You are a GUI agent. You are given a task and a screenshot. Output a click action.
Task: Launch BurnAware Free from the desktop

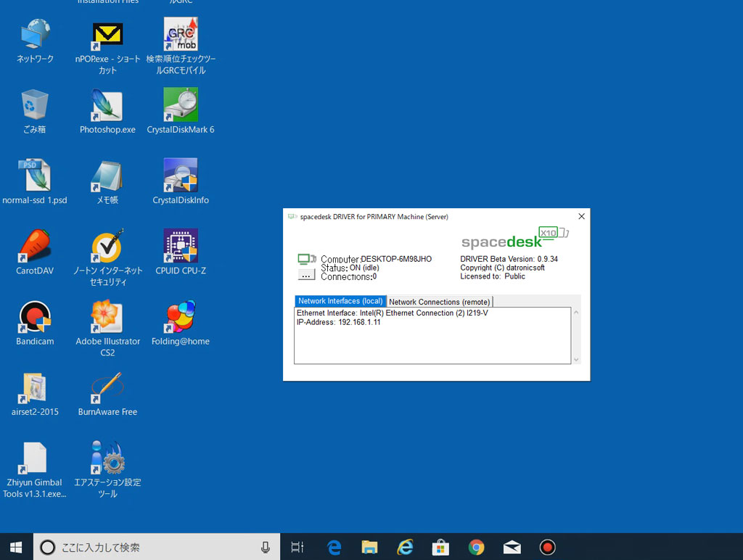tap(107, 388)
